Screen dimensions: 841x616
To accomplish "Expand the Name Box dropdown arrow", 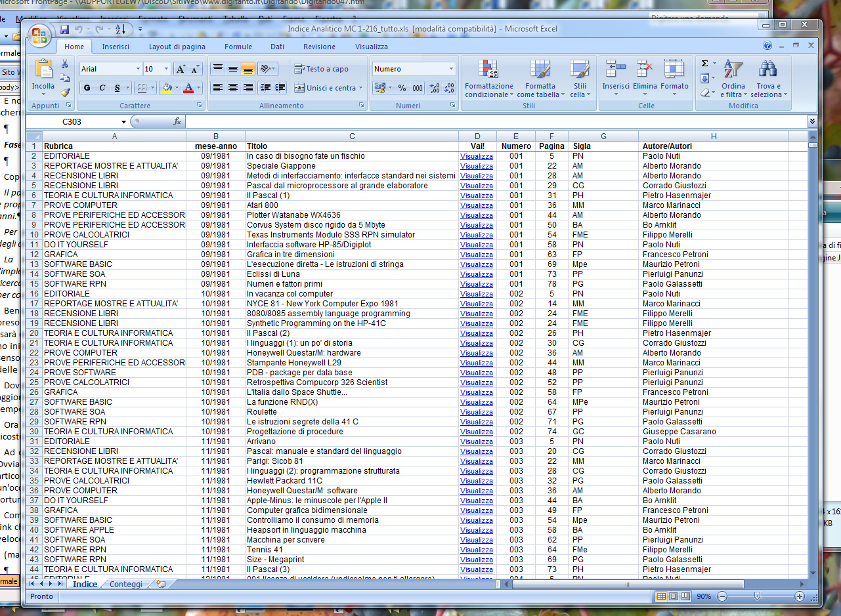I will point(123,122).
